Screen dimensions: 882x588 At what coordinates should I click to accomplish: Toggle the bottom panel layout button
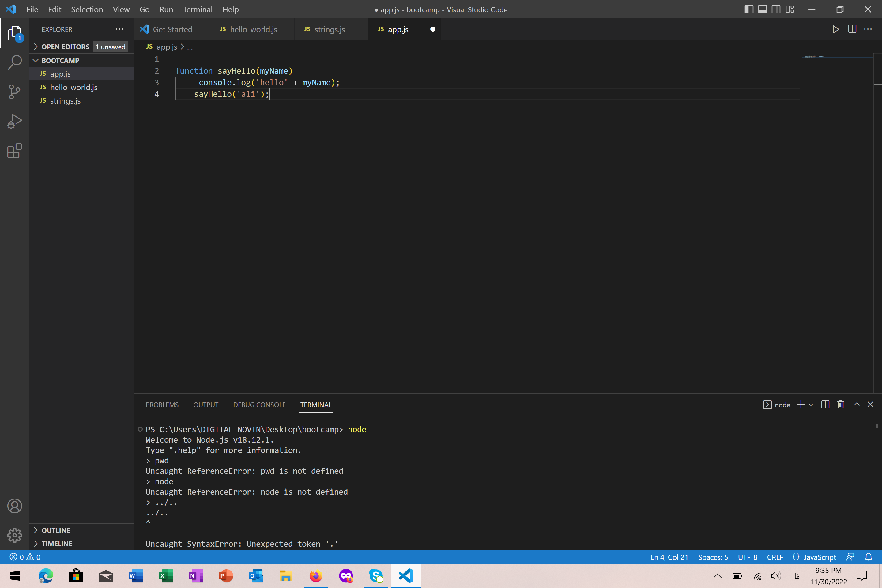pos(762,9)
